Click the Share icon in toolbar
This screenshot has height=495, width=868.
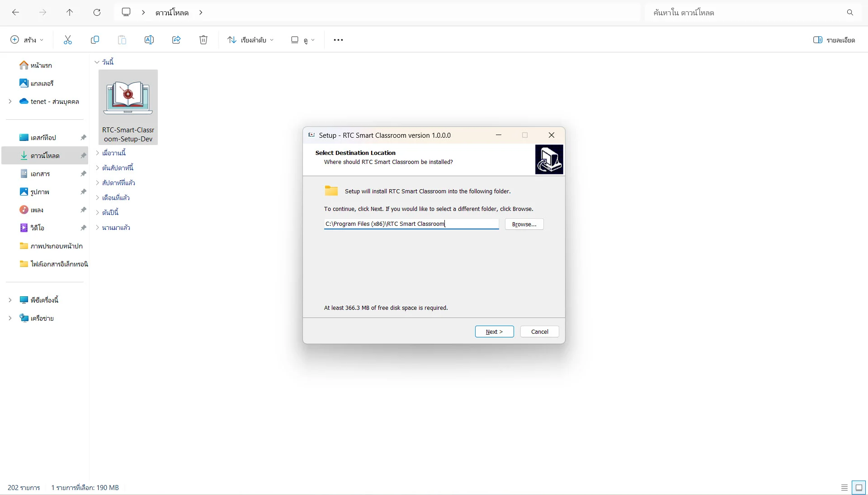pyautogui.click(x=176, y=40)
